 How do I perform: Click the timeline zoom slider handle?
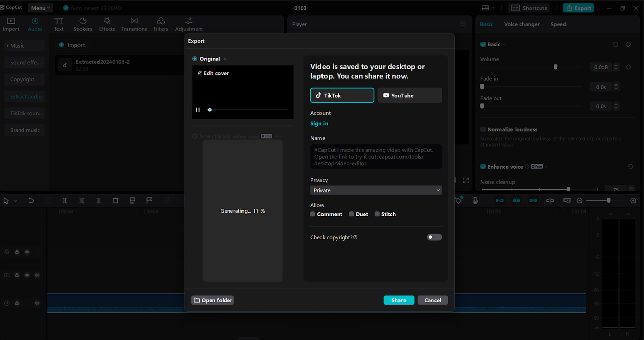pyautogui.click(x=609, y=200)
